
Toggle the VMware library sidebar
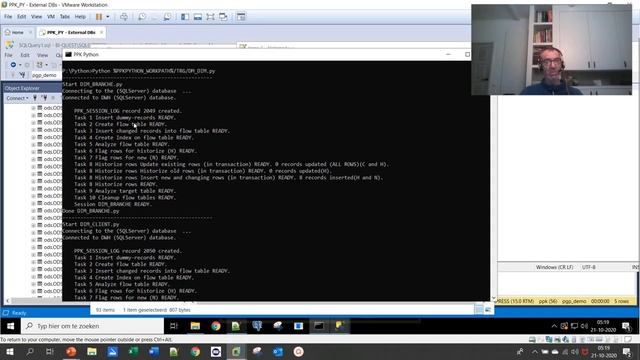coord(185,17)
